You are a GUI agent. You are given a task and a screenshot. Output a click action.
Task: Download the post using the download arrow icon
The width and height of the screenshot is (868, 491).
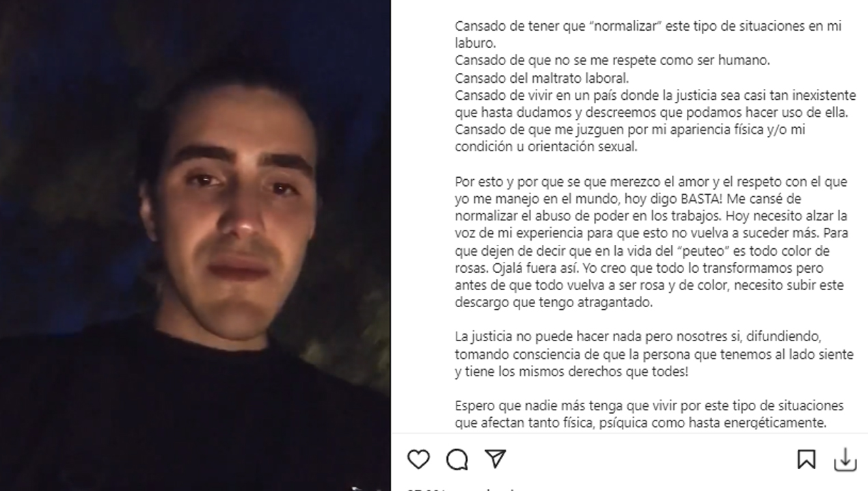pos(845,460)
